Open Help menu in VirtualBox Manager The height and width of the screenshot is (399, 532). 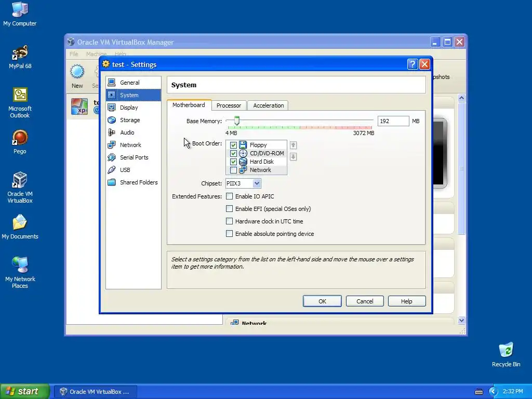pos(120,54)
